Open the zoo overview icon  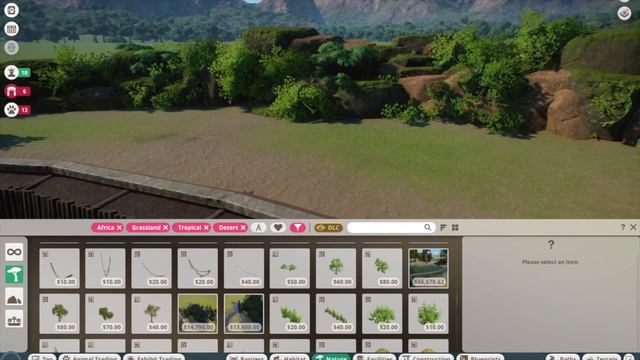pyautogui.click(x=11, y=10)
